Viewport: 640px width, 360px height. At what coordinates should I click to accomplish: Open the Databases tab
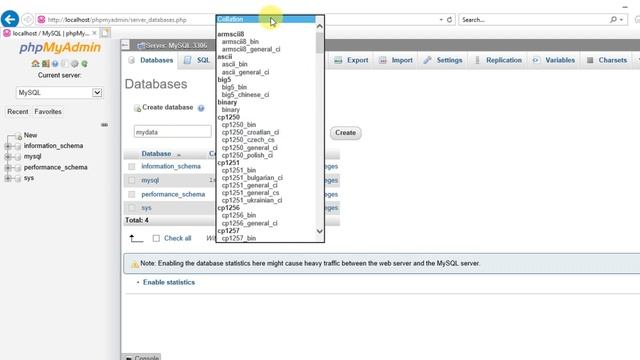[x=151, y=60]
